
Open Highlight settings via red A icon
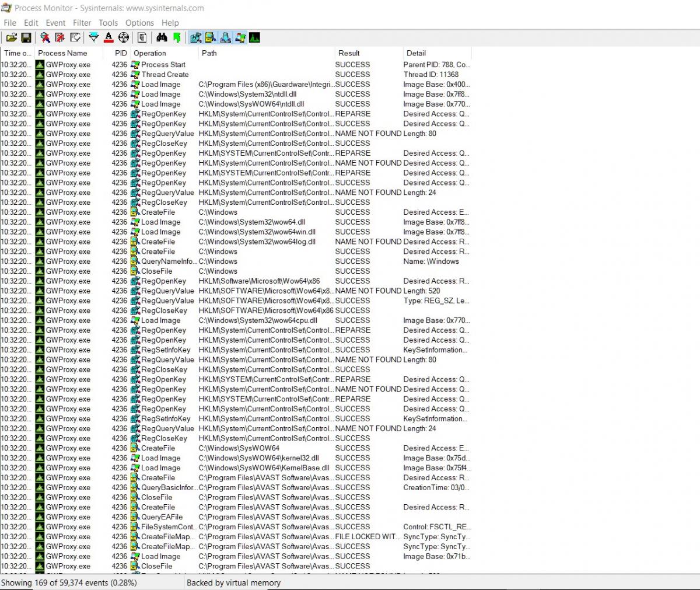click(x=108, y=38)
